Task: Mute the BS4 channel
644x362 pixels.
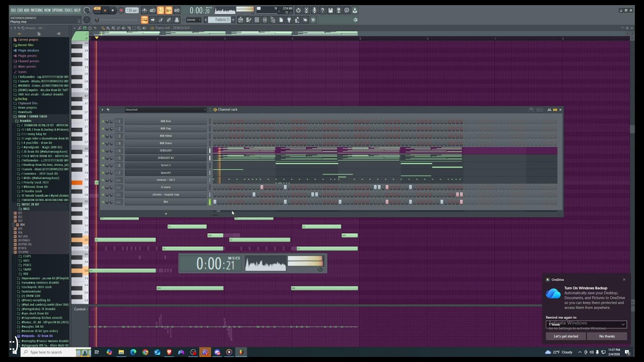Action: [x=103, y=202]
